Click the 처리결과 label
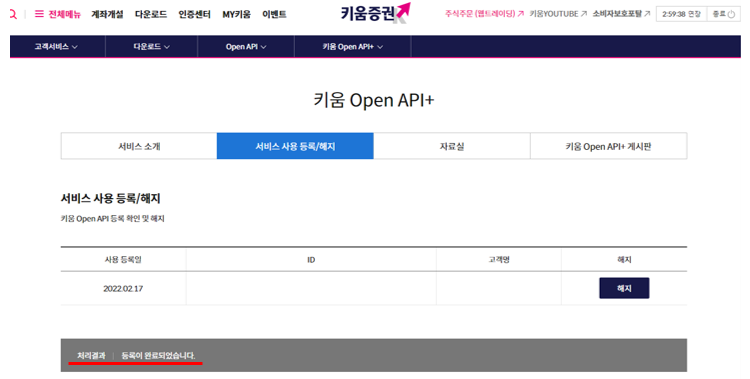Viewport: 750px width, 379px height. click(91, 356)
